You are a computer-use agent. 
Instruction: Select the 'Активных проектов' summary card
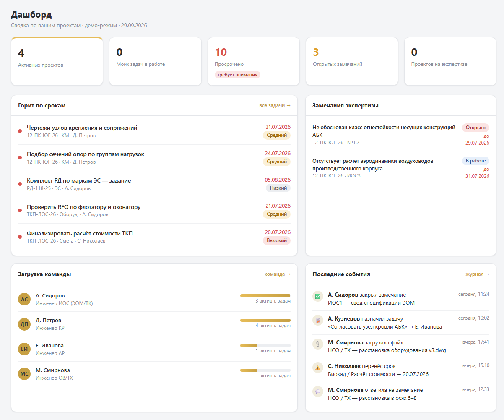tap(57, 61)
